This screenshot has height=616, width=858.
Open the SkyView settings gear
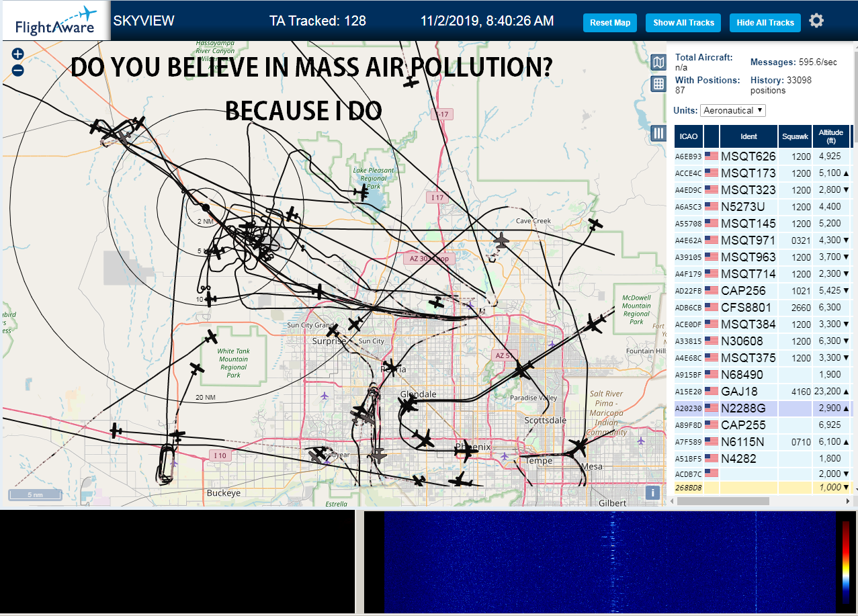[816, 21]
